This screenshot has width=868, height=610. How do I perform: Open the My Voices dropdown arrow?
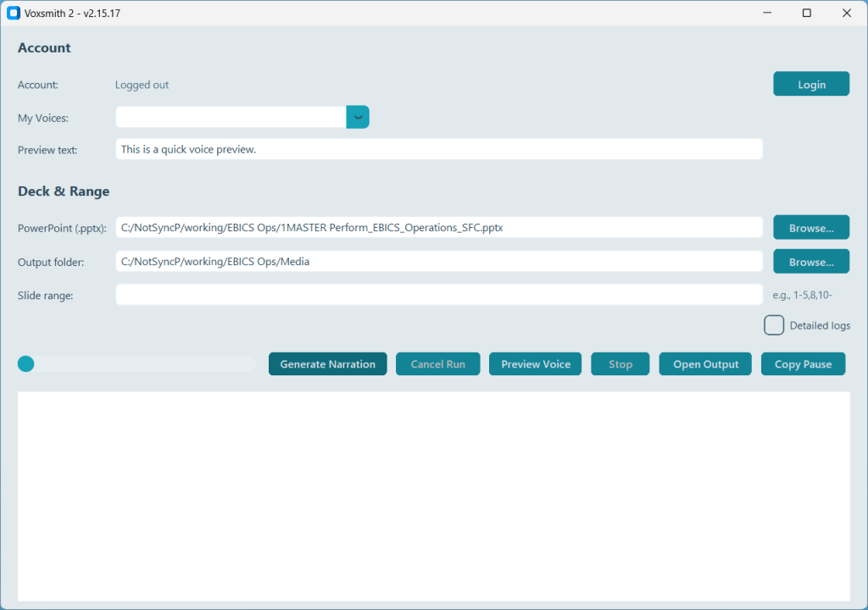(x=358, y=118)
